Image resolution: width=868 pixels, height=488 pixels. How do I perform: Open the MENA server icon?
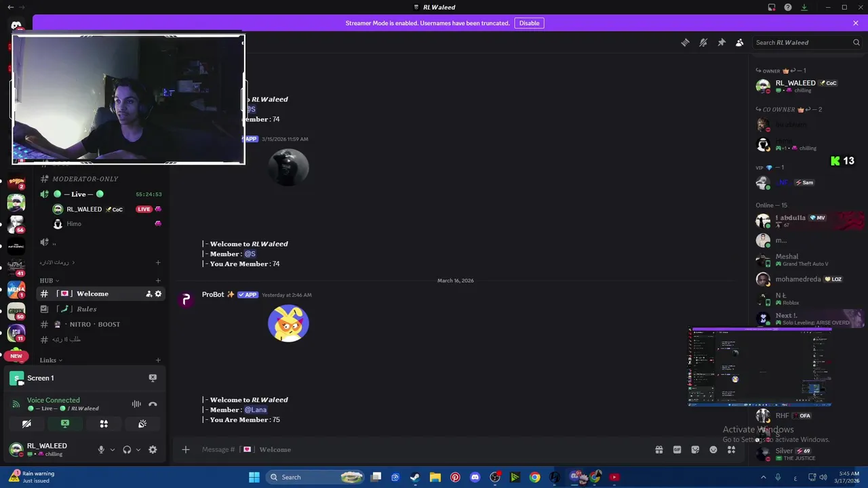click(16, 289)
